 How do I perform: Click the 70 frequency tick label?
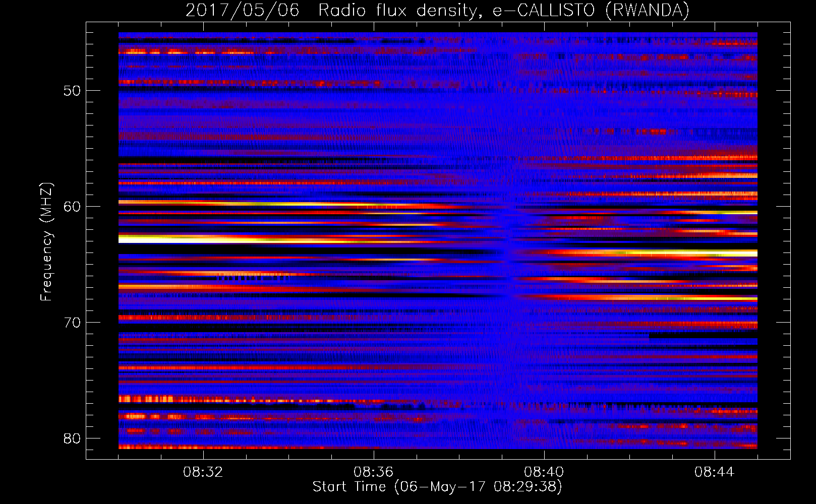click(x=72, y=323)
